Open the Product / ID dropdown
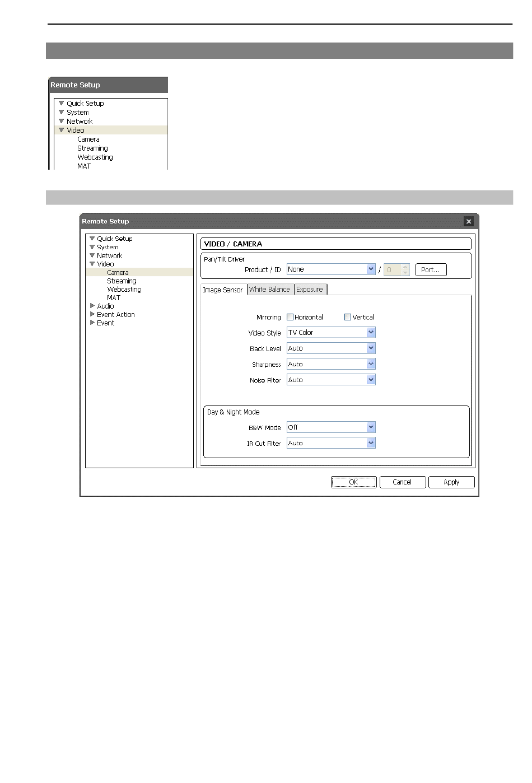Screen dimensions: 532x783 coord(331,269)
